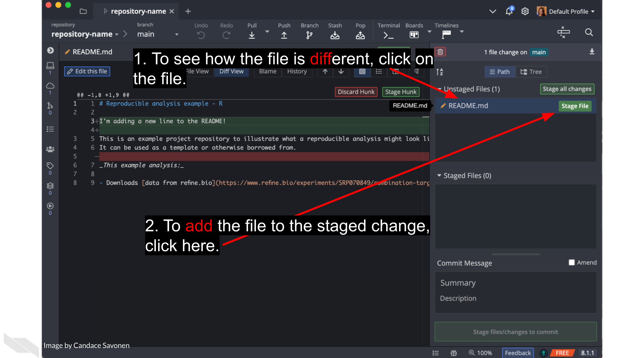Jump to next change with down arrow
Screen dimensions: 644x358
341,71
